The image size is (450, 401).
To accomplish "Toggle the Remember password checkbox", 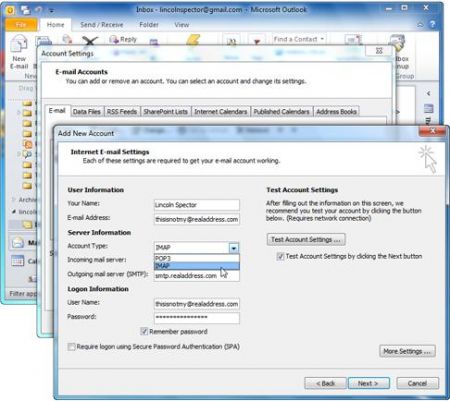I will click(x=144, y=331).
